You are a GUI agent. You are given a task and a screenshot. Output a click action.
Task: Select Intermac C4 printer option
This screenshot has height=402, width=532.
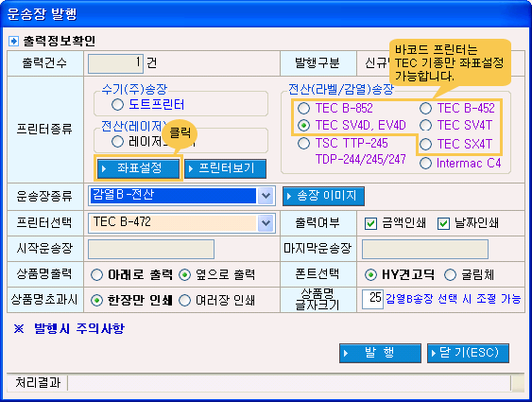pos(425,164)
